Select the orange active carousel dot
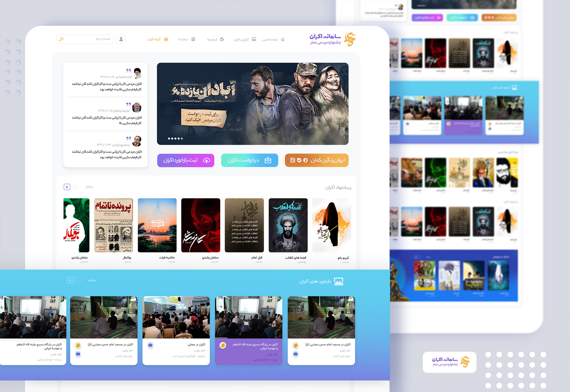This screenshot has height=392, width=570. coord(182,139)
